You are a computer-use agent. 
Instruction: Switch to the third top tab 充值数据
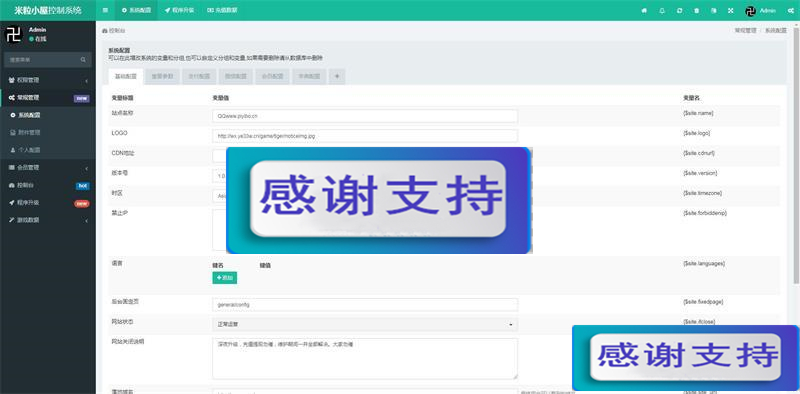coord(222,10)
